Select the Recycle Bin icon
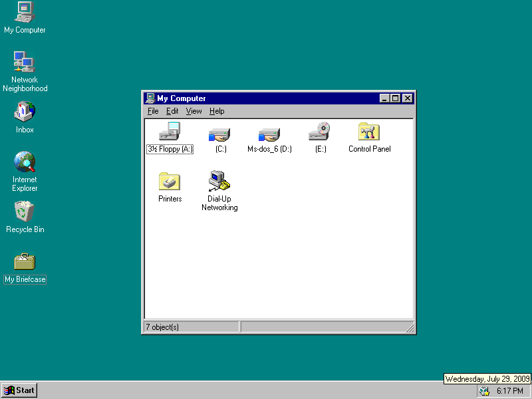This screenshot has width=532, height=399. (25, 211)
